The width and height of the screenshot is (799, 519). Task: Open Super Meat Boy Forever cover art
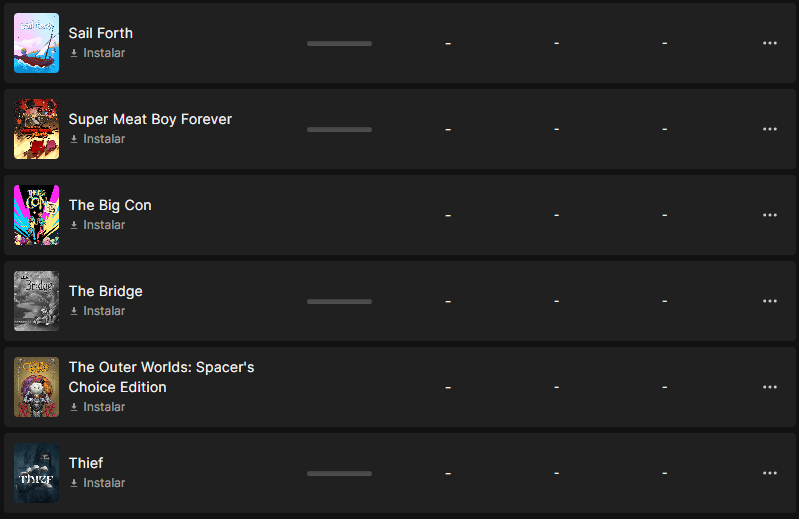[x=36, y=129]
